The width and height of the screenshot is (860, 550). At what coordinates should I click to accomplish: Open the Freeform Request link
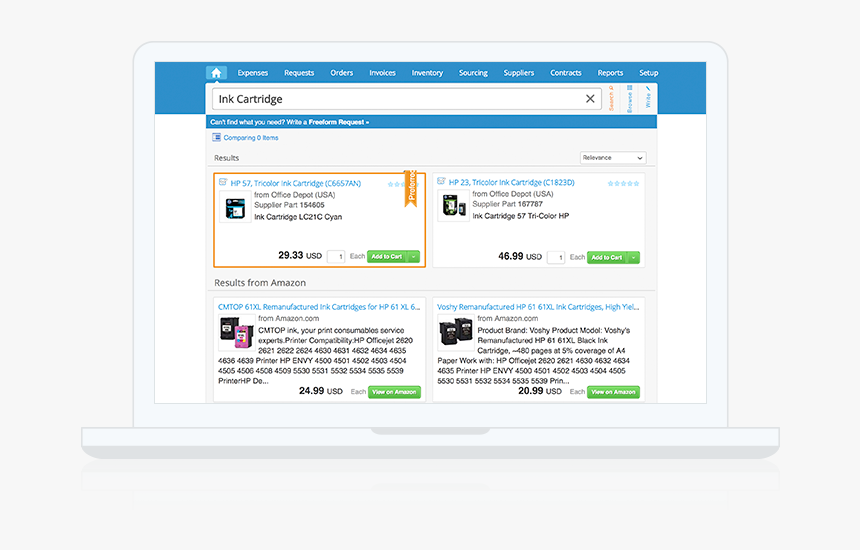coord(339,122)
